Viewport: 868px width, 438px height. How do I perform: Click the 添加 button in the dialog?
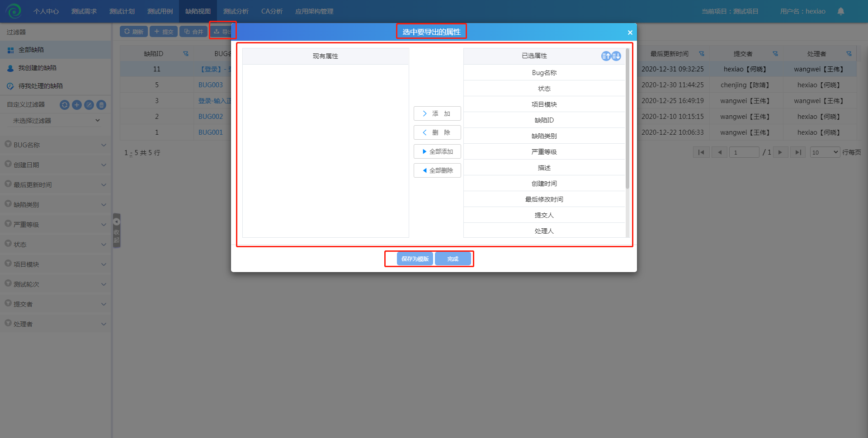tap(437, 113)
